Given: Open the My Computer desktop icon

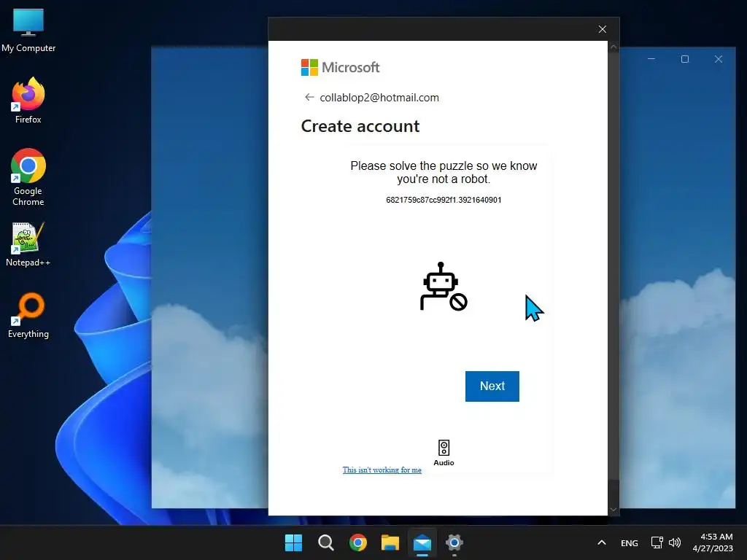Looking at the screenshot, I should pos(28,31).
